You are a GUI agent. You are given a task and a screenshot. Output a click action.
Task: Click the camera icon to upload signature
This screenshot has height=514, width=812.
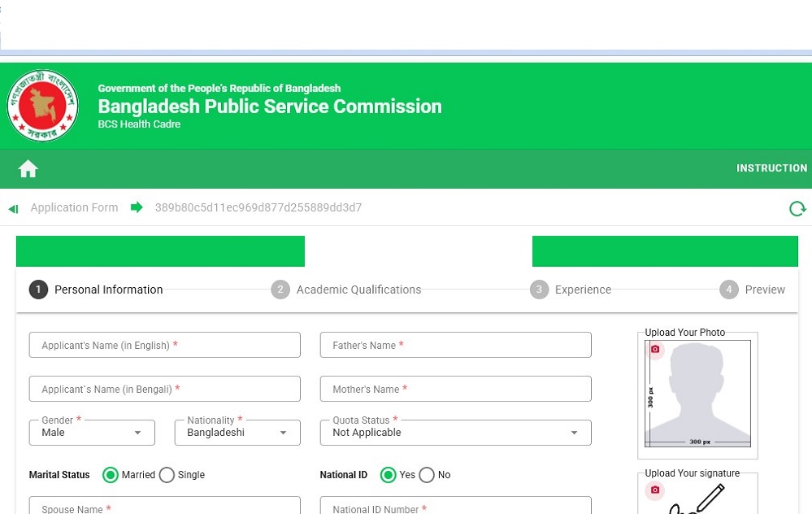click(655, 490)
